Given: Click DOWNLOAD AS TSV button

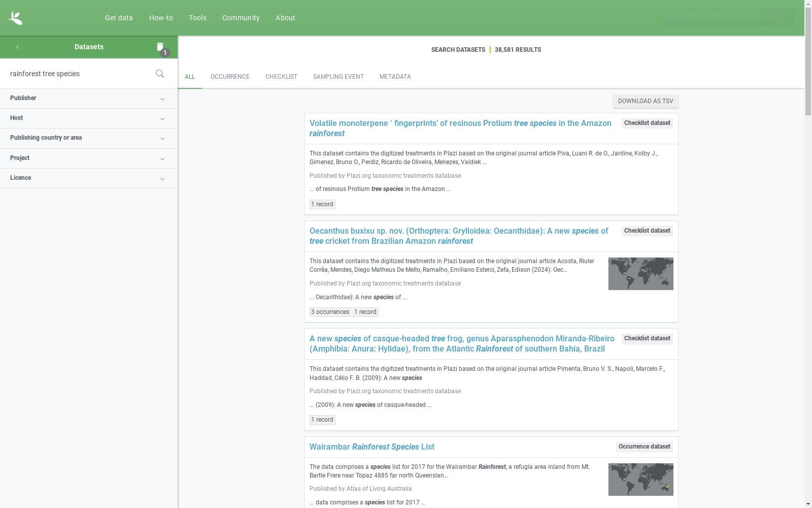Looking at the screenshot, I should (x=646, y=101).
